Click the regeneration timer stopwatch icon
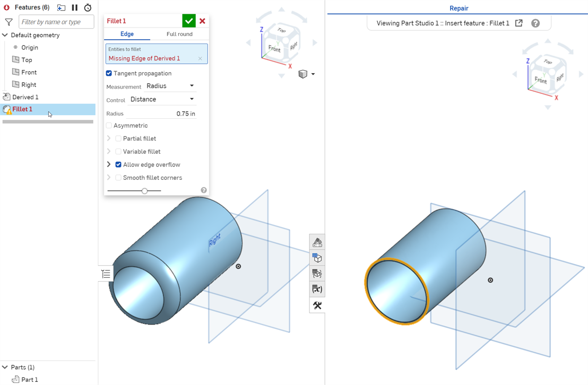This screenshot has width=588, height=385. tap(88, 7)
